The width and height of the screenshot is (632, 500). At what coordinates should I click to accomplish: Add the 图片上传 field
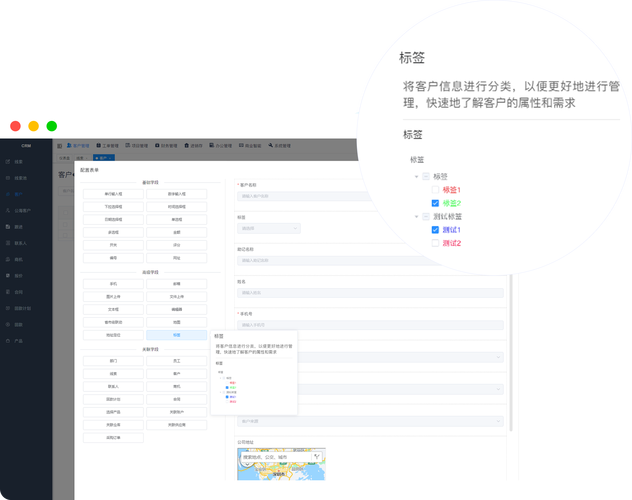pos(113,297)
